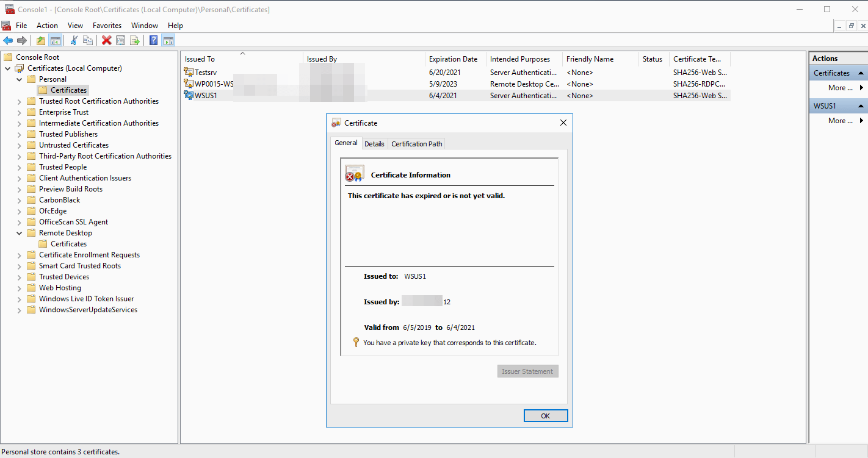The height and width of the screenshot is (458, 868).
Task: Click the Copy toolbar icon
Action: pyautogui.click(x=88, y=41)
